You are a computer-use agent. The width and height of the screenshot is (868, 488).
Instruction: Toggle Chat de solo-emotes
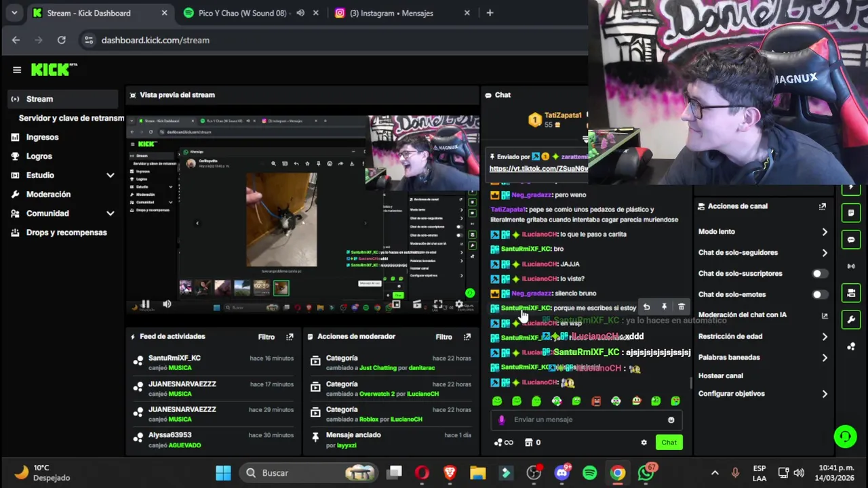819,295
